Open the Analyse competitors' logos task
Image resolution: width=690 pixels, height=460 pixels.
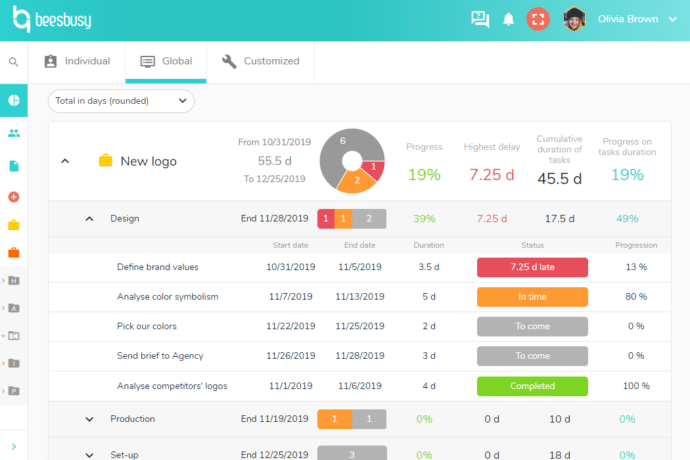(172, 386)
